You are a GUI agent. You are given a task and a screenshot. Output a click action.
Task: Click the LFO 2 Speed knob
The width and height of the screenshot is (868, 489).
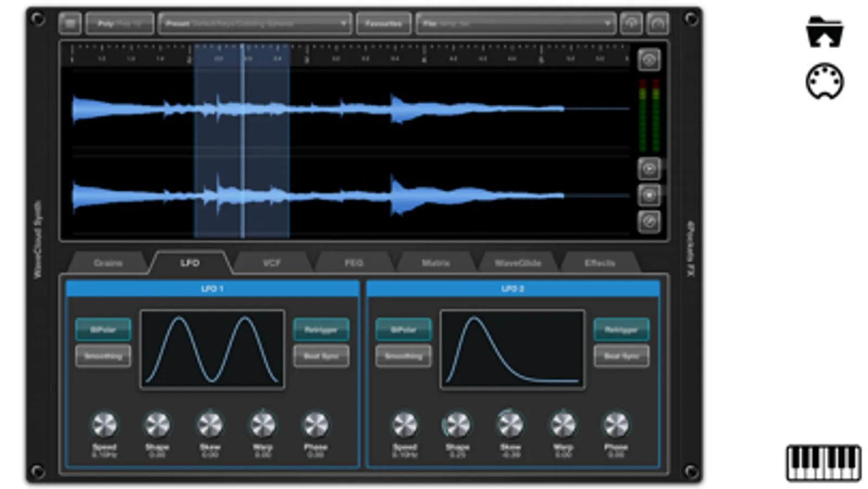pyautogui.click(x=405, y=425)
